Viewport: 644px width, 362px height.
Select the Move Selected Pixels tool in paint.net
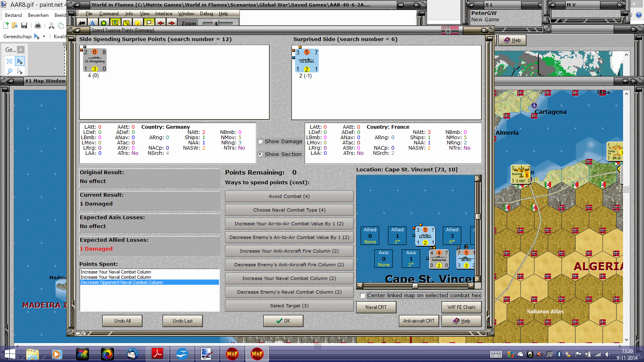[x=20, y=61]
